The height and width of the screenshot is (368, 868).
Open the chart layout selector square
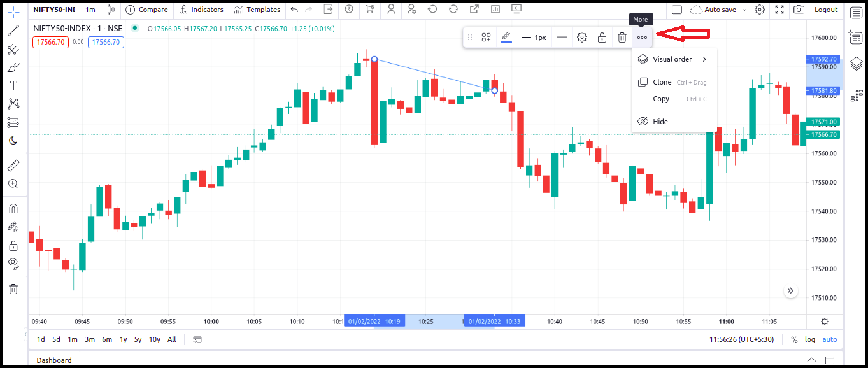(x=677, y=10)
